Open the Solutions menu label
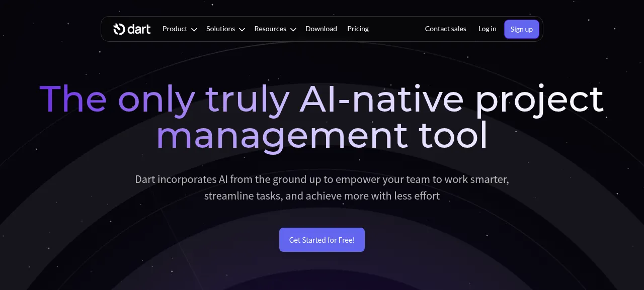 click(x=220, y=29)
